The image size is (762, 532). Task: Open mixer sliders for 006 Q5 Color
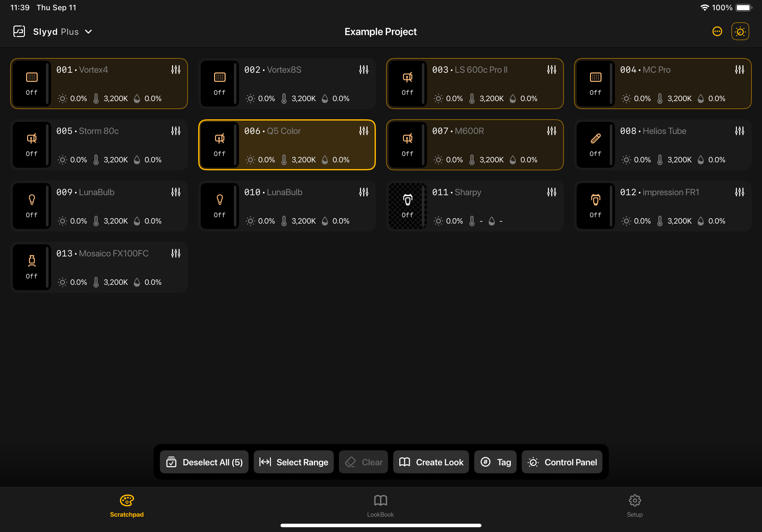coord(363,131)
